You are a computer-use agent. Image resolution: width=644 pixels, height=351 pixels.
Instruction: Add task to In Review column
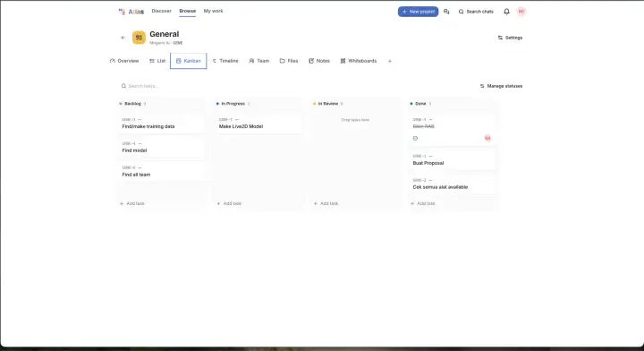(x=326, y=203)
